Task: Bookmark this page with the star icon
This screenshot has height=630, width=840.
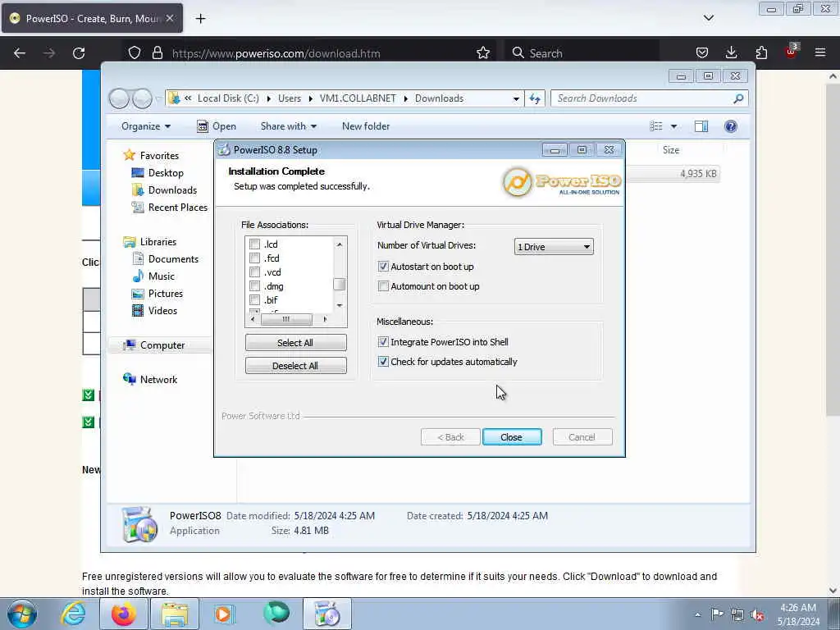Action: (x=482, y=53)
